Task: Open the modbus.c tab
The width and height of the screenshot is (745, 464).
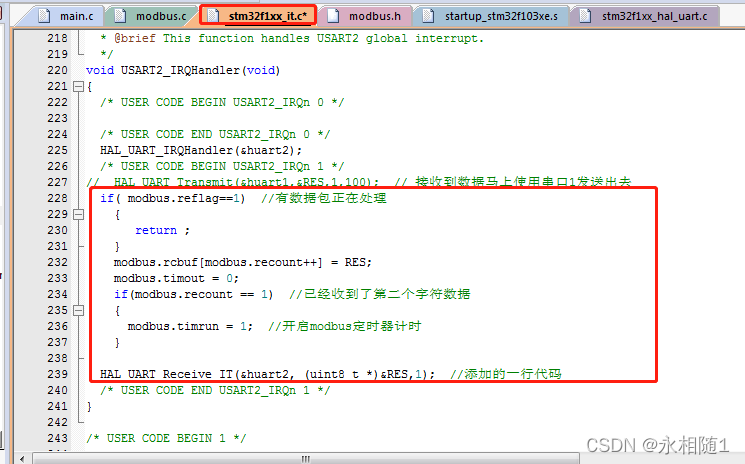Action: (152, 16)
